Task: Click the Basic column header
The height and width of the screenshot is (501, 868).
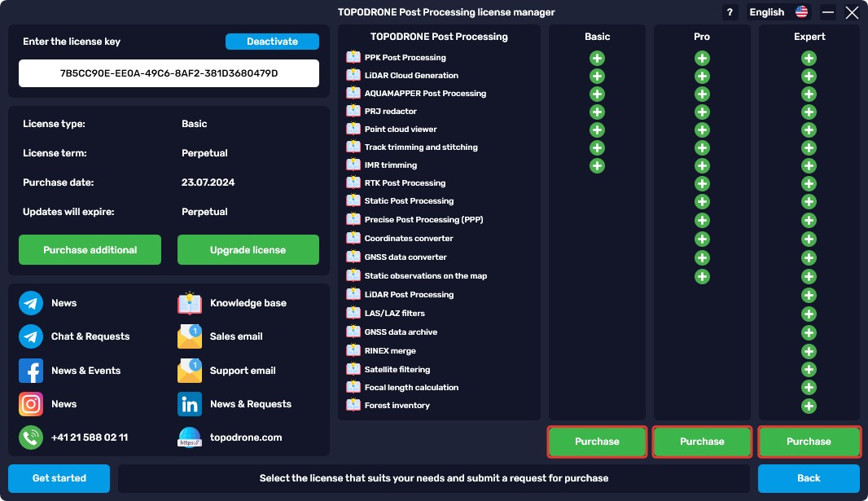Action: coord(598,37)
